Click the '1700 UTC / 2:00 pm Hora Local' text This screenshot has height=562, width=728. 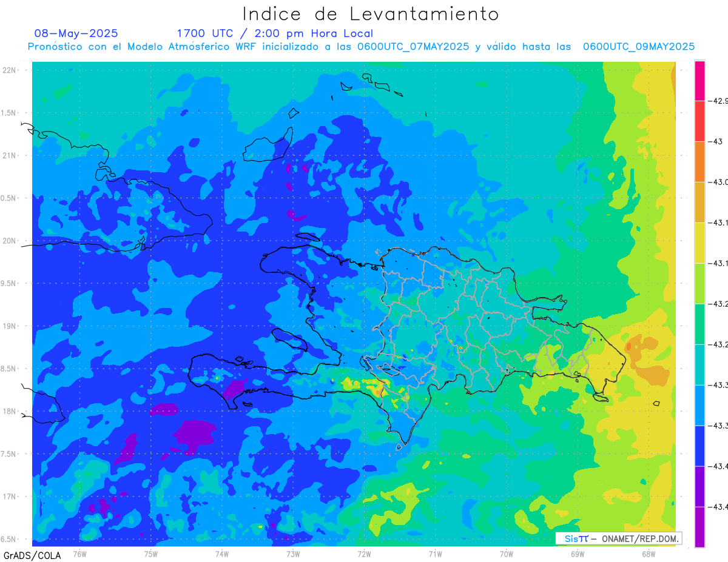point(275,33)
